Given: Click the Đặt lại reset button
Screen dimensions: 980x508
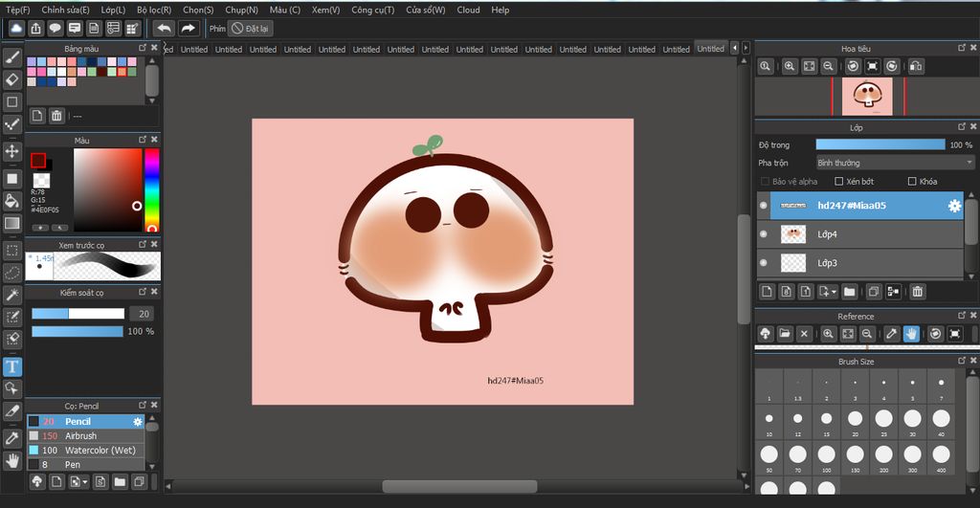Looking at the screenshot, I should click(x=252, y=29).
